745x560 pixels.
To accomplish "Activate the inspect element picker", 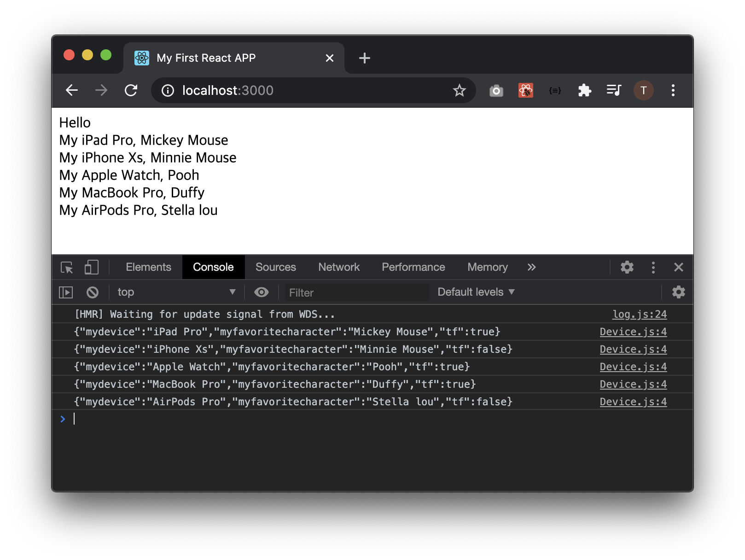I will click(67, 267).
